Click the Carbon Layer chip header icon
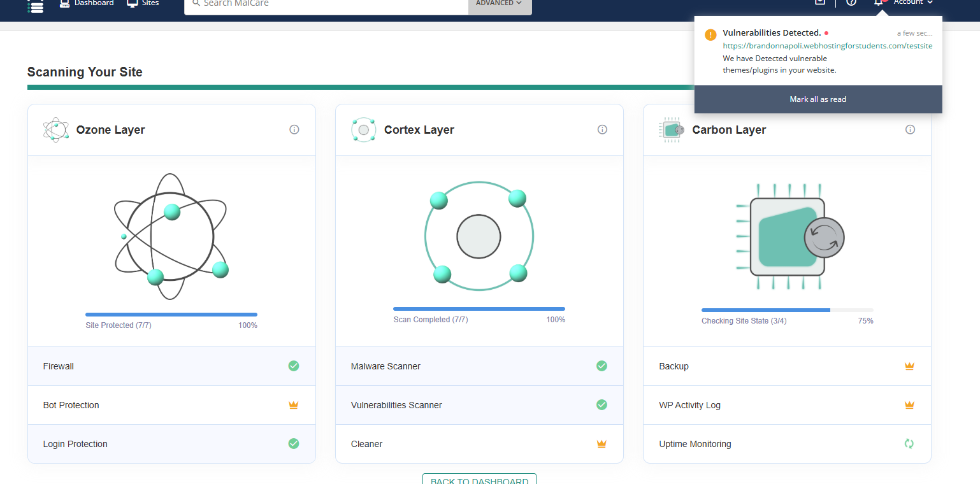Screen dimensions: 980x484 tap(671, 130)
